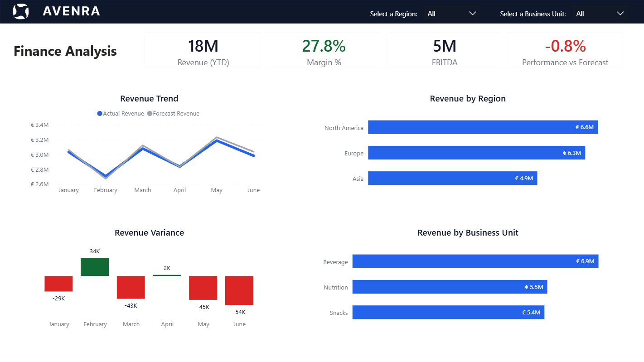Open the Select a Region dropdown

point(451,14)
